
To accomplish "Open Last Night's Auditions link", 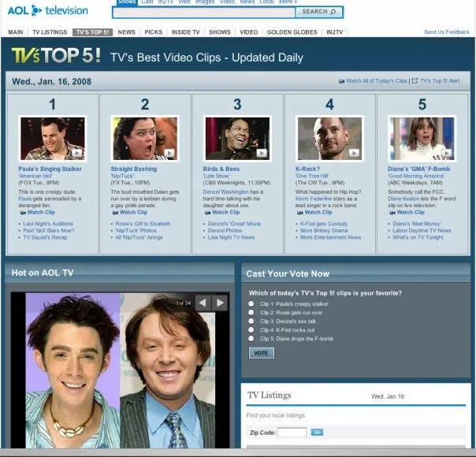I will [48, 224].
